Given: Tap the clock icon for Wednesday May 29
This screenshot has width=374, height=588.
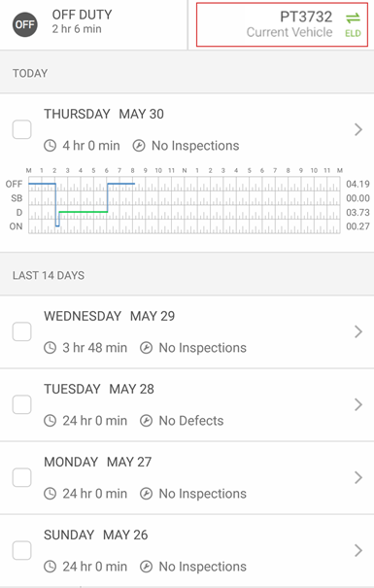Looking at the screenshot, I should click(x=50, y=348).
